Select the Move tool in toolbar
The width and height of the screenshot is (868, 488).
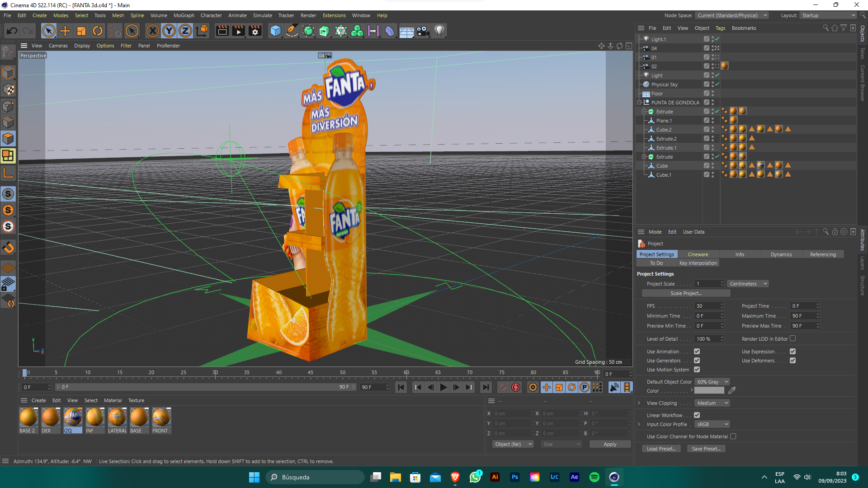[65, 31]
